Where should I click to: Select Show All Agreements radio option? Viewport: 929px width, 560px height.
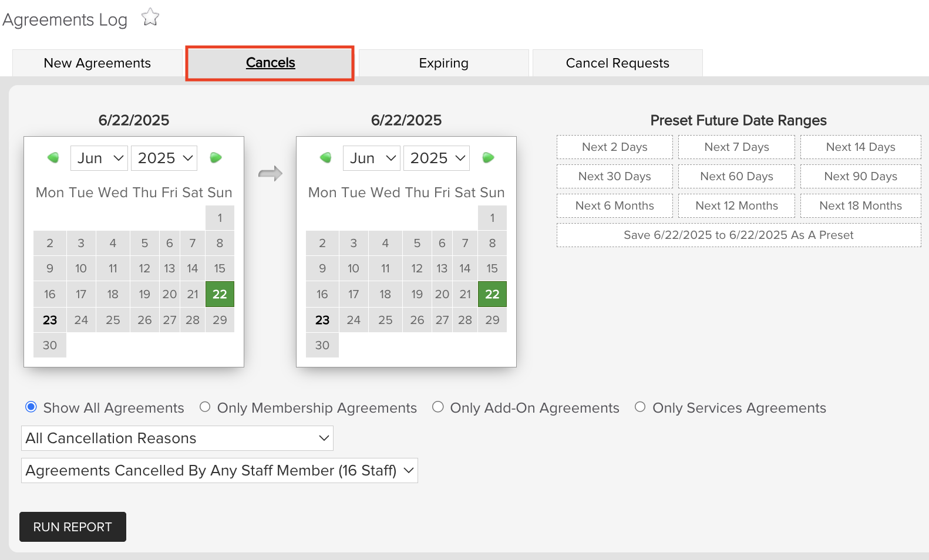point(31,407)
